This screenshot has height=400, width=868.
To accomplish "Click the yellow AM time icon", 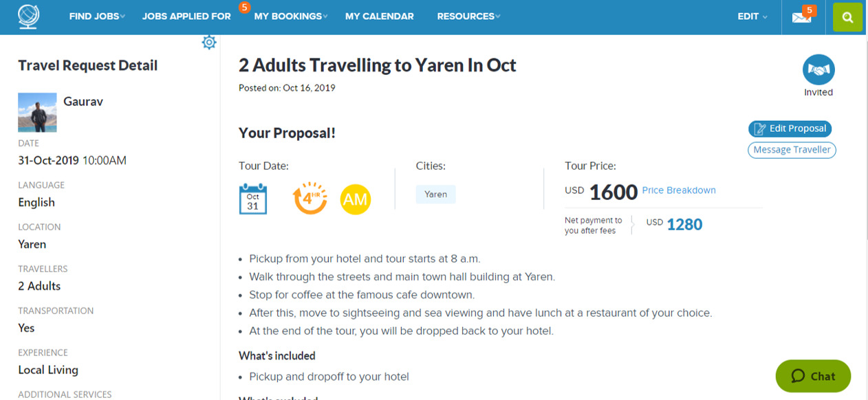I will point(356,199).
